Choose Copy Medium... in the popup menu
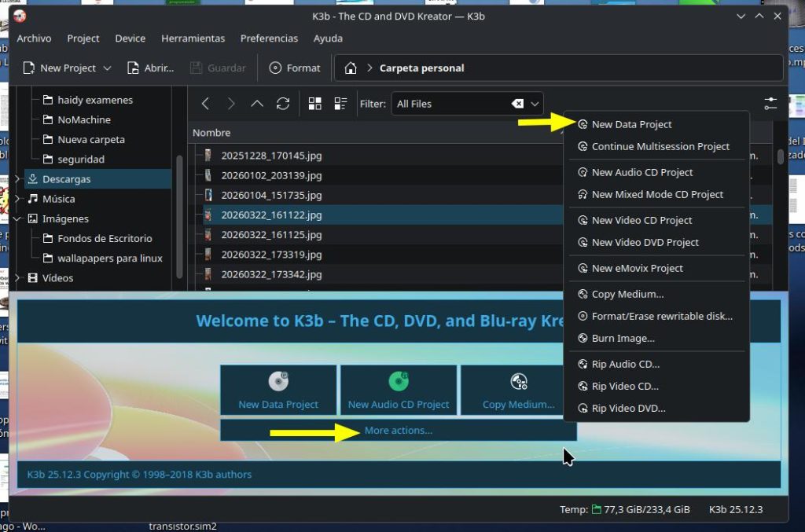Screen dimensions: 805x532 click(x=656, y=294)
